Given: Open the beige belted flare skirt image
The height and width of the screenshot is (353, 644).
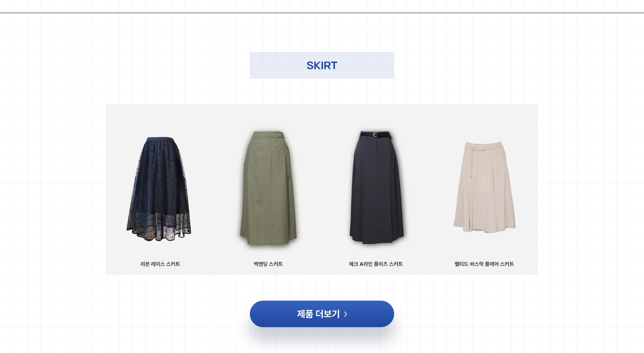Looking at the screenshot, I should [x=484, y=187].
